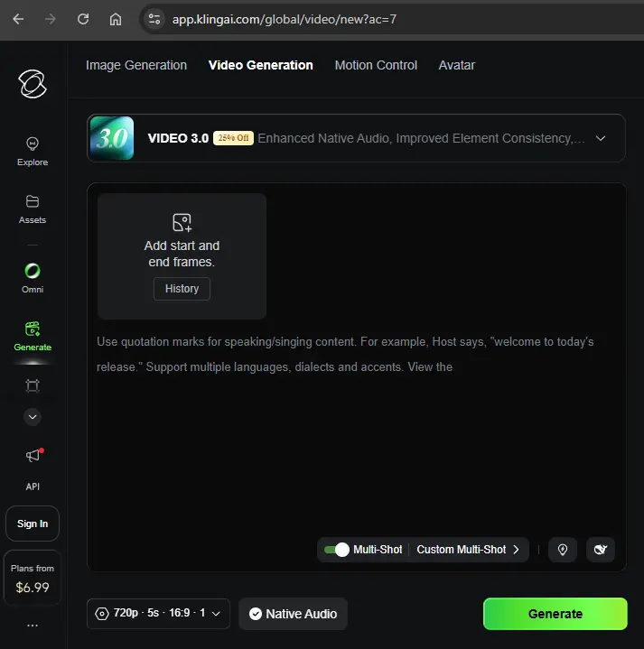The width and height of the screenshot is (644, 649).
Task: Click Add start and end frames
Action: click(182, 254)
